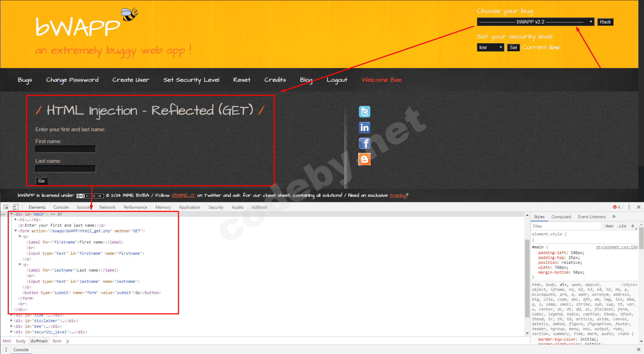
Task: Follow the @MME_IT Twitter link
Action: point(184,196)
